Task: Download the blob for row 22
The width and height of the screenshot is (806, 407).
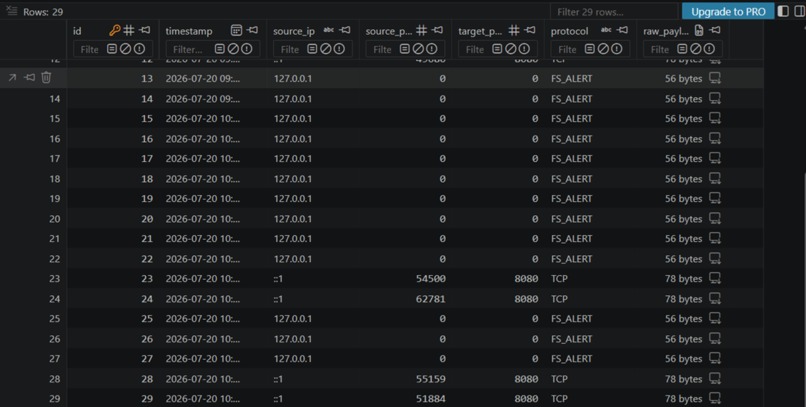Action: click(715, 258)
